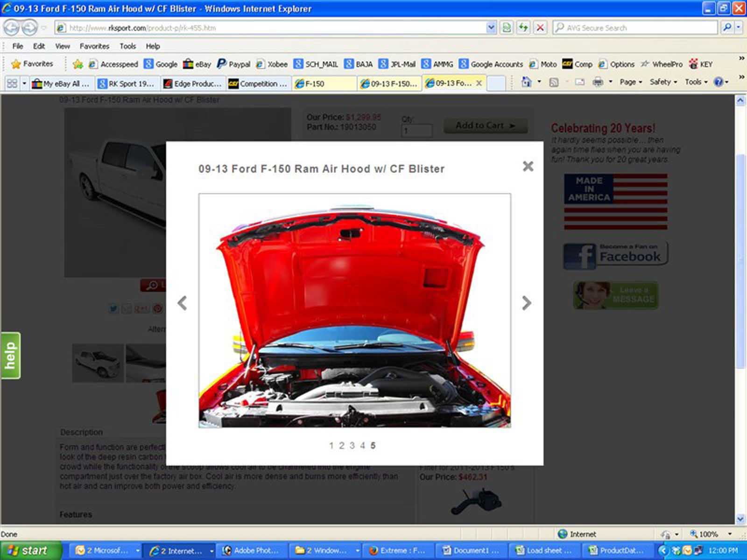Viewport: 747px width, 560px height.
Task: Close the product image lightbox
Action: (x=528, y=166)
